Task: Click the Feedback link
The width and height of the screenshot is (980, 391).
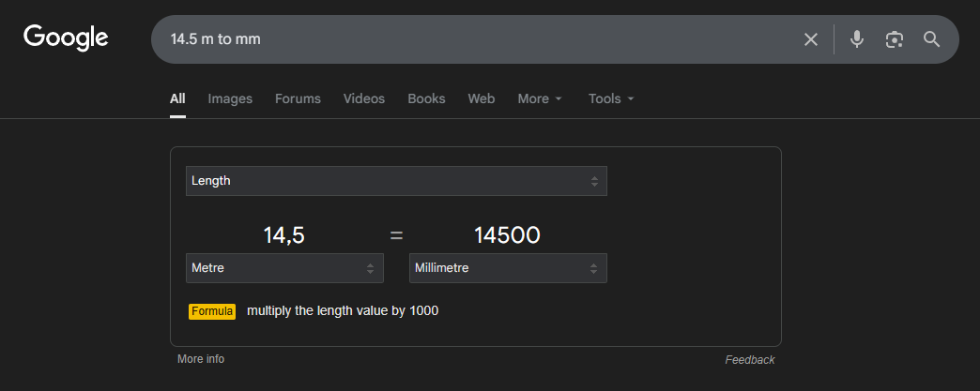Action: (750, 360)
